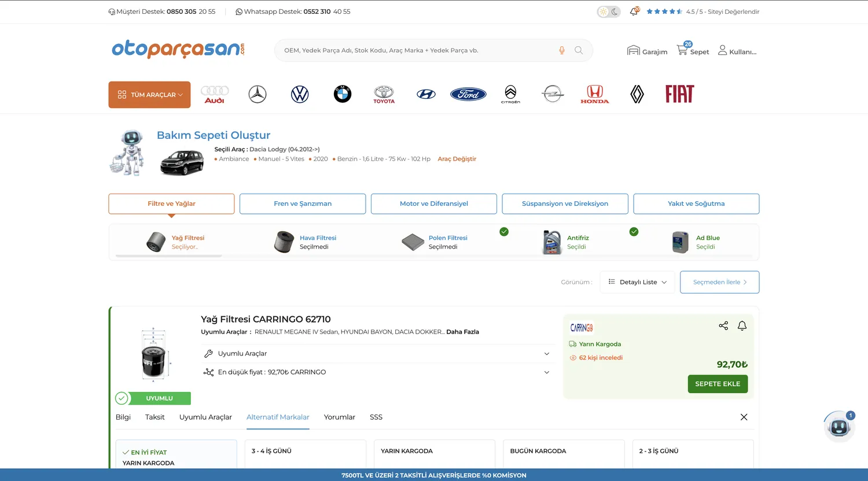Expand the Daha Fazla compatible vehicles link
Screen dimensions: 868x481
tap(462, 332)
